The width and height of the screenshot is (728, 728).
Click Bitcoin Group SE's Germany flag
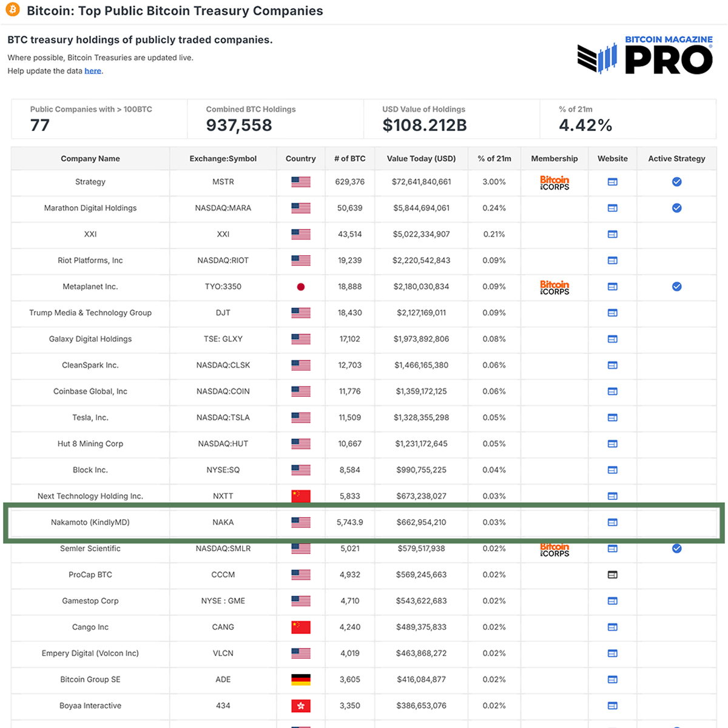click(x=301, y=679)
